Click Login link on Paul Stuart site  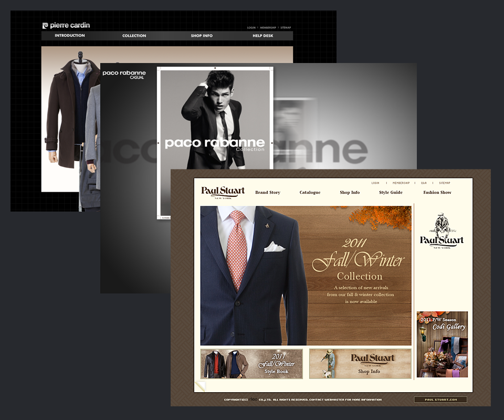375,183
